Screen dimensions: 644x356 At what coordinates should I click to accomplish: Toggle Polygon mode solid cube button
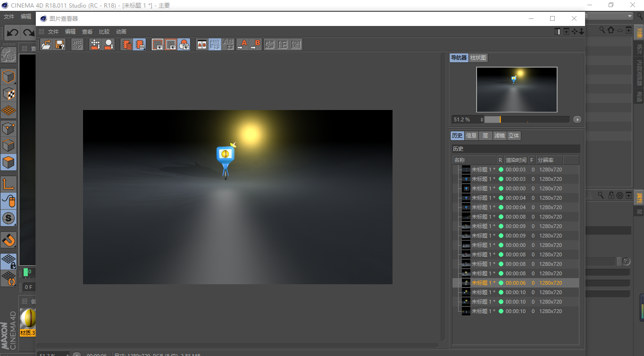point(8,162)
